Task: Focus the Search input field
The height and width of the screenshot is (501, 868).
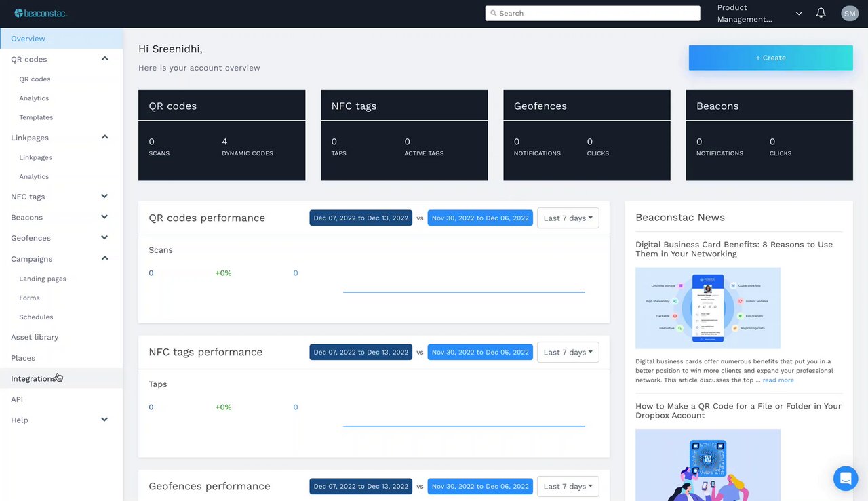Action: [x=593, y=13]
